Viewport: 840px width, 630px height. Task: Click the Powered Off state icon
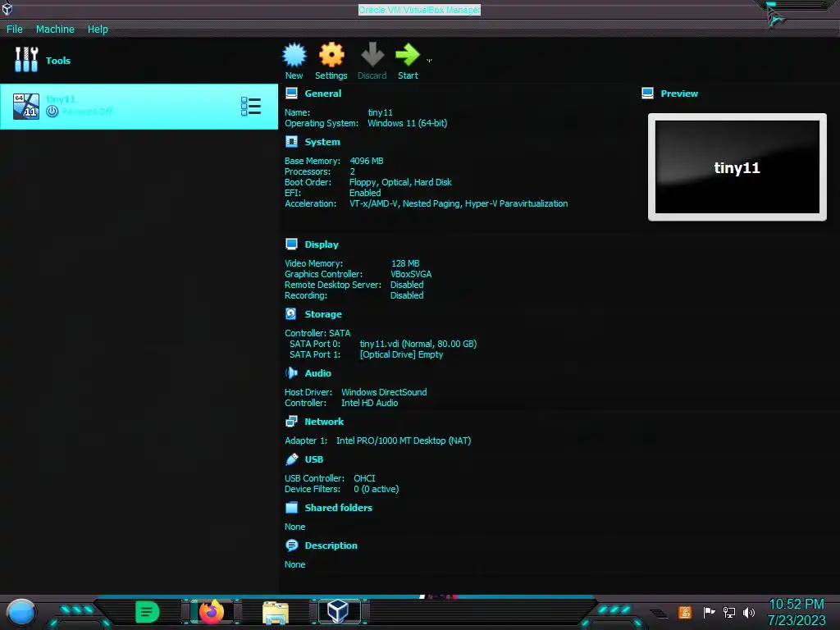pos(52,112)
